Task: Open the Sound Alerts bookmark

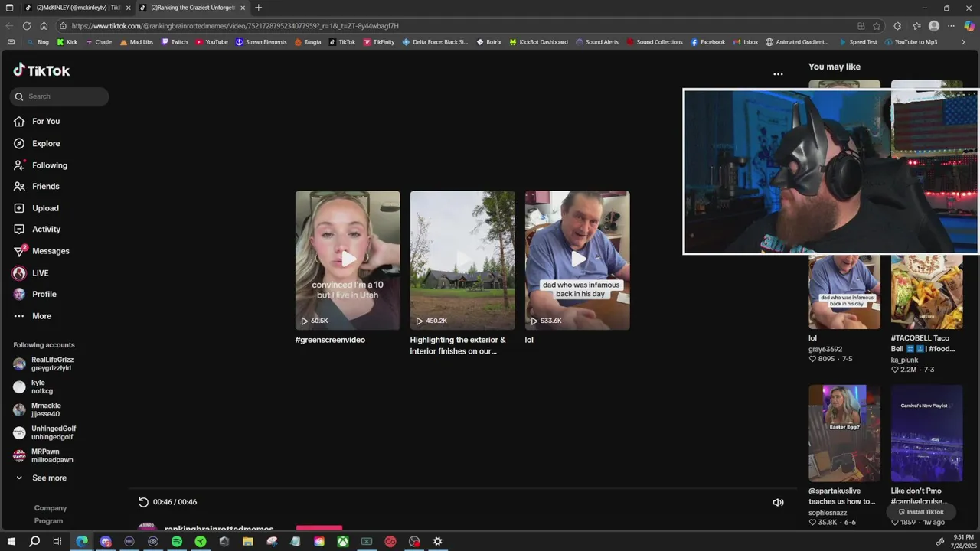Action: coord(597,42)
